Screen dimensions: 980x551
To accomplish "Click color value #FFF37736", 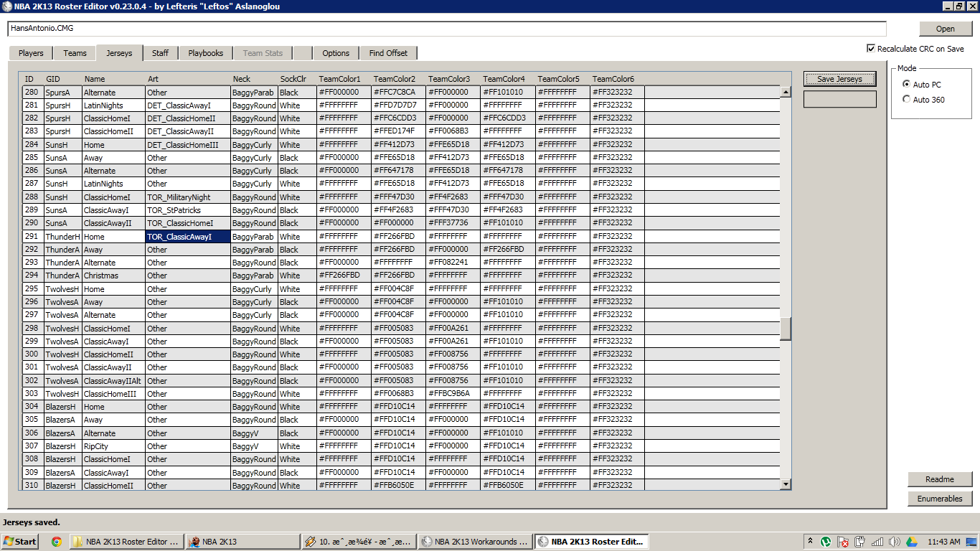I will pos(453,223).
